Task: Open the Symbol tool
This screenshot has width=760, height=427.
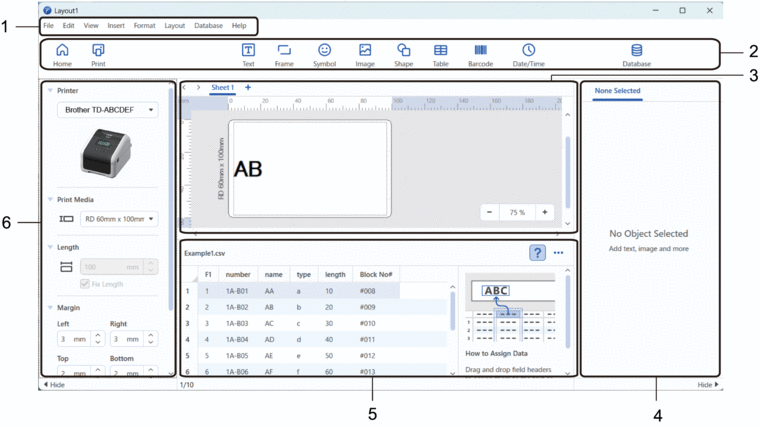Action: (324, 54)
